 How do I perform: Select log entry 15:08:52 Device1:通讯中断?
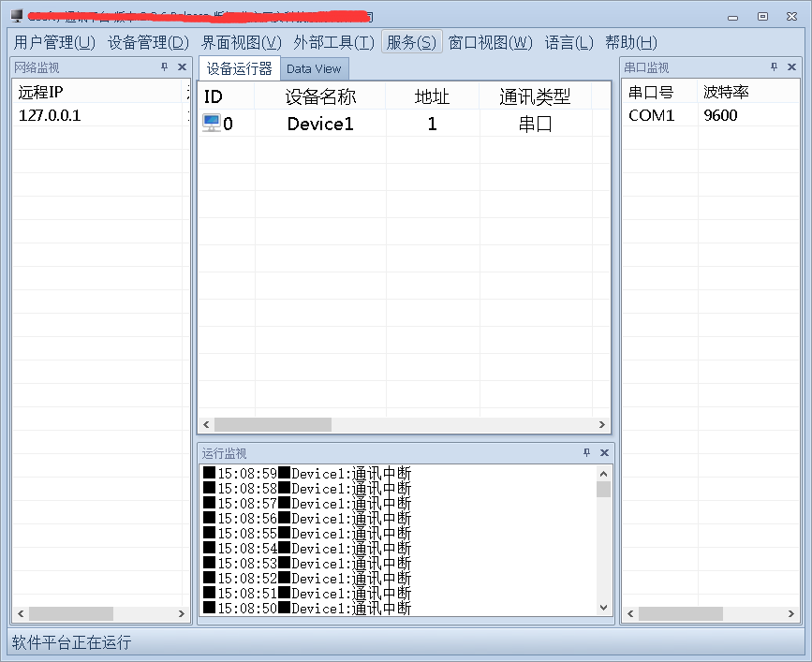(x=307, y=578)
